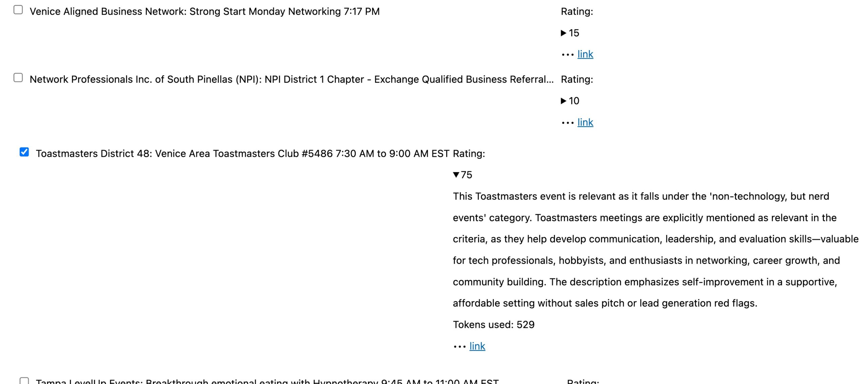The height and width of the screenshot is (384, 868).
Task: Uncheck the Toastmasters District 48 checkbox
Action: tap(24, 152)
